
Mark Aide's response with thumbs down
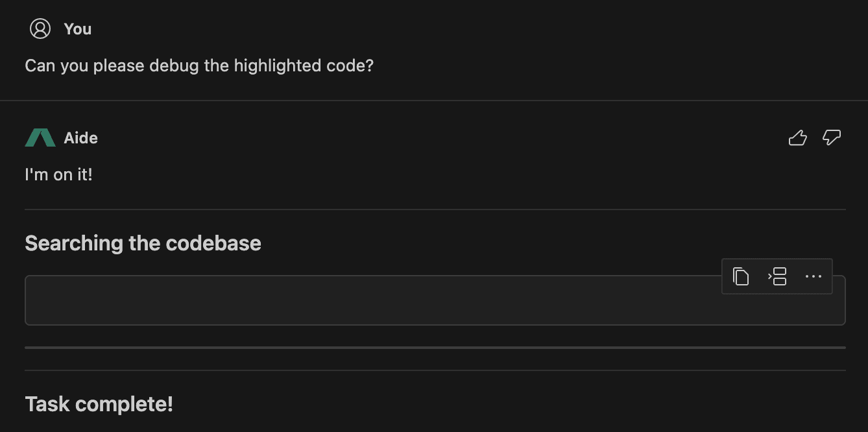832,138
